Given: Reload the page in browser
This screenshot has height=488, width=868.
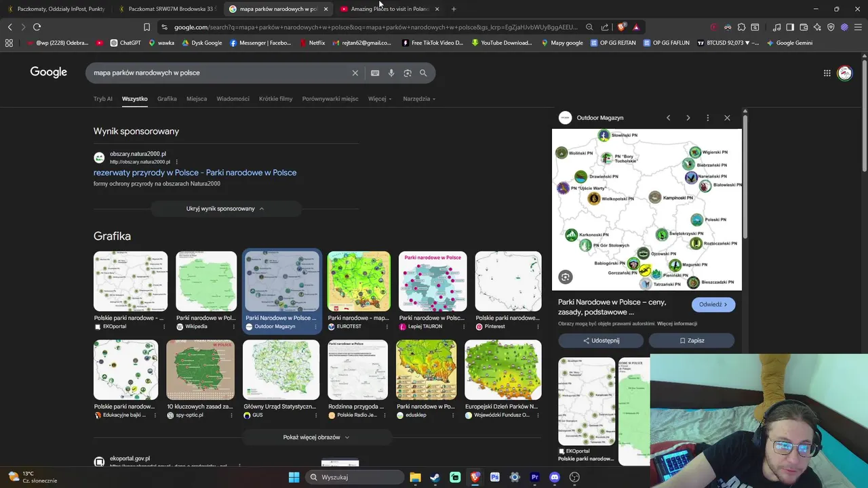Looking at the screenshot, I should tap(37, 27).
